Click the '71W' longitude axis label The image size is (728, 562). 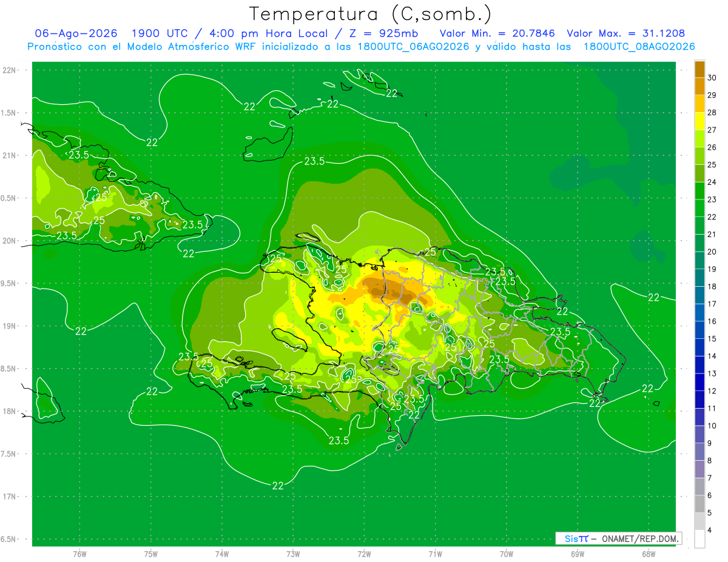435,554
